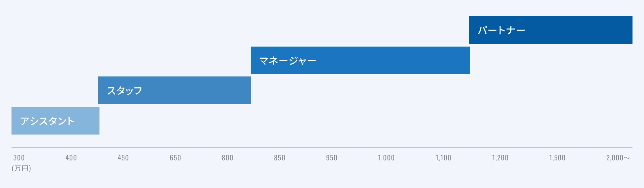Image resolution: width=644 pixels, height=188 pixels.
Task: Click the パートナー text label
Action: click(x=501, y=30)
